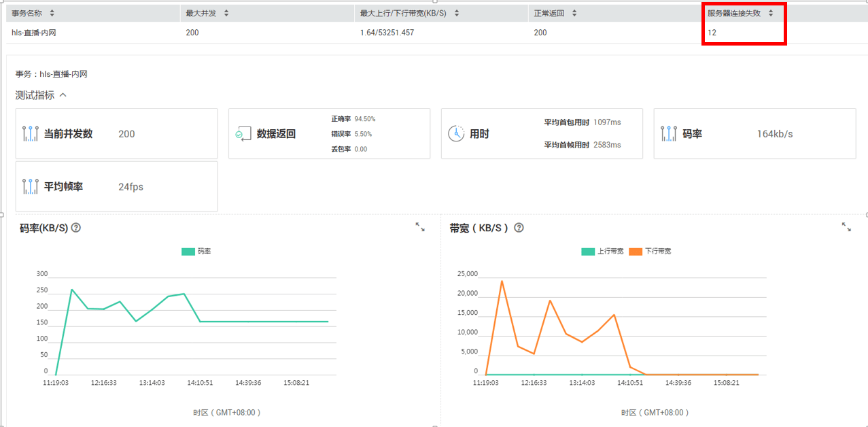
Task: Click the 码率 metric card icon
Action: coord(669,134)
